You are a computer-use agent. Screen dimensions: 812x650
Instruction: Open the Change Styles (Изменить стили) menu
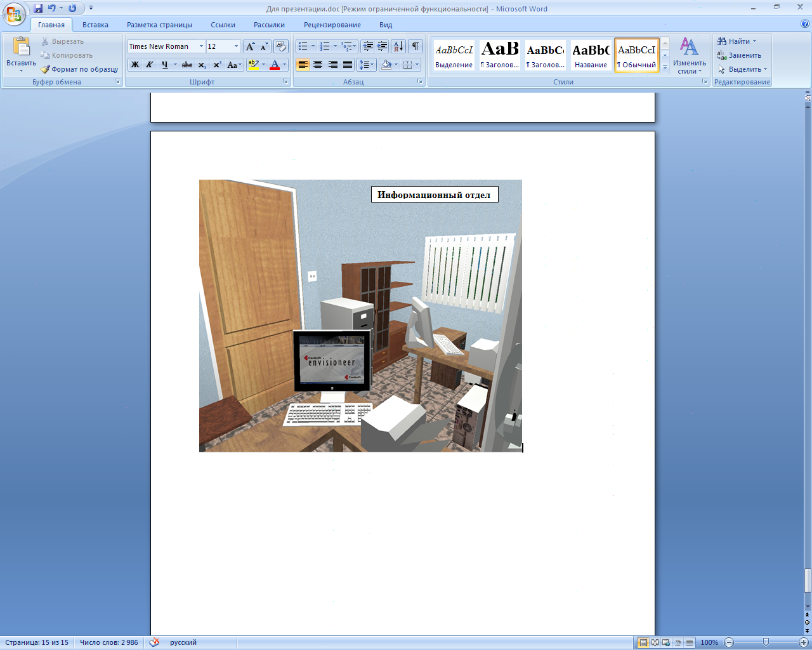(x=690, y=55)
